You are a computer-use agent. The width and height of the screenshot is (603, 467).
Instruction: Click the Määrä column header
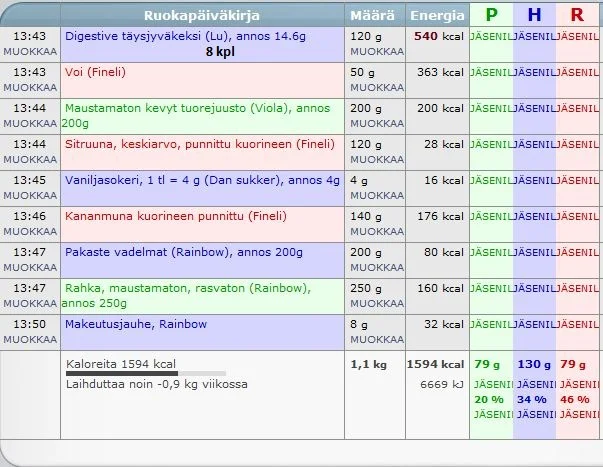click(x=376, y=15)
